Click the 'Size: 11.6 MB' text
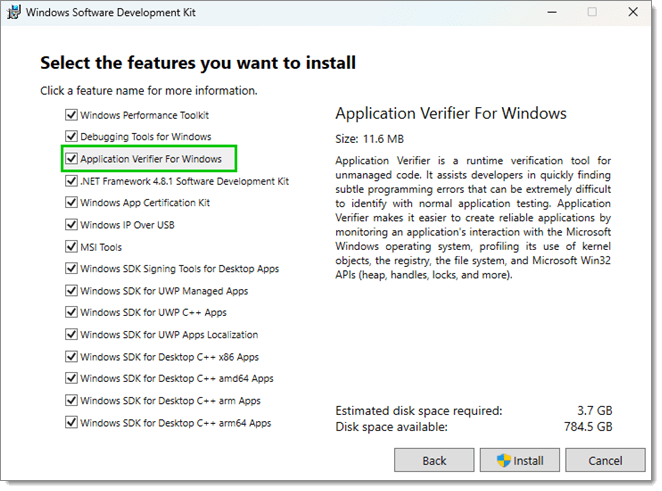The image size is (662, 491). click(x=369, y=139)
